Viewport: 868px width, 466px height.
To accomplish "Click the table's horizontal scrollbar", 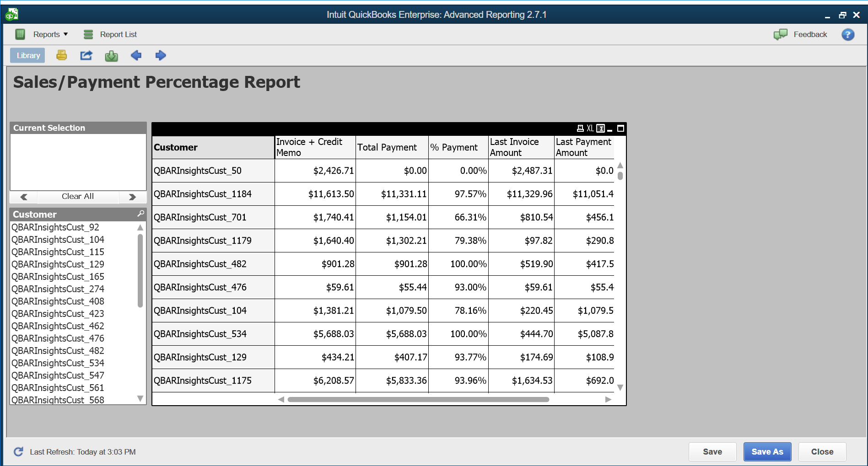I will (418, 399).
